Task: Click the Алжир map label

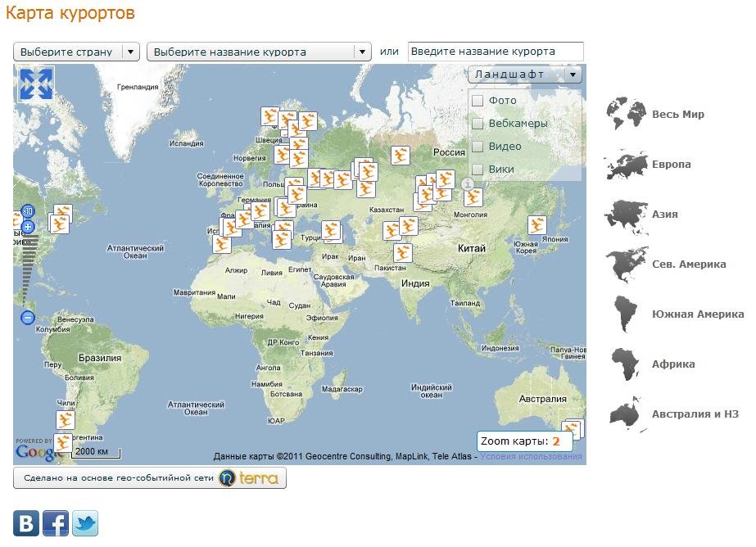Action: pos(236,270)
